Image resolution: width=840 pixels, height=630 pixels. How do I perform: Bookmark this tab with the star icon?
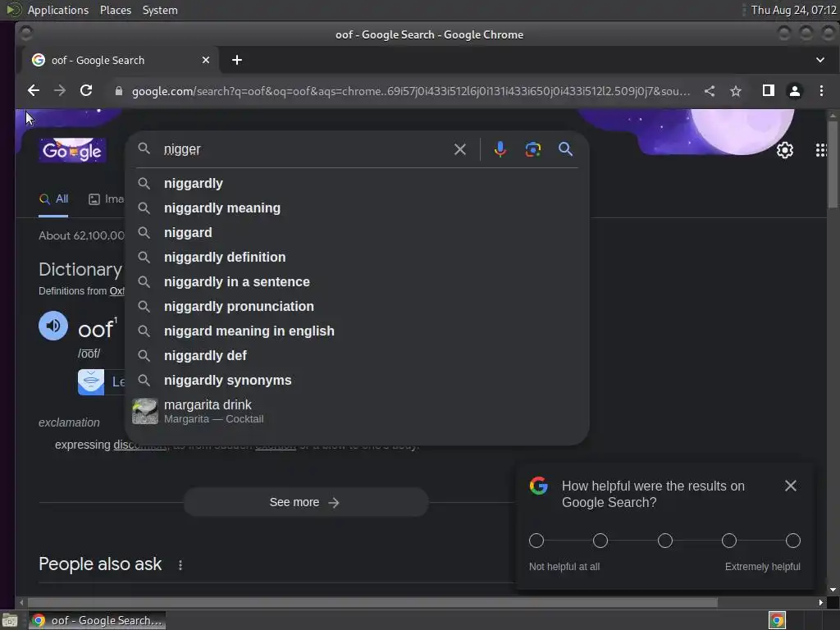(x=736, y=91)
